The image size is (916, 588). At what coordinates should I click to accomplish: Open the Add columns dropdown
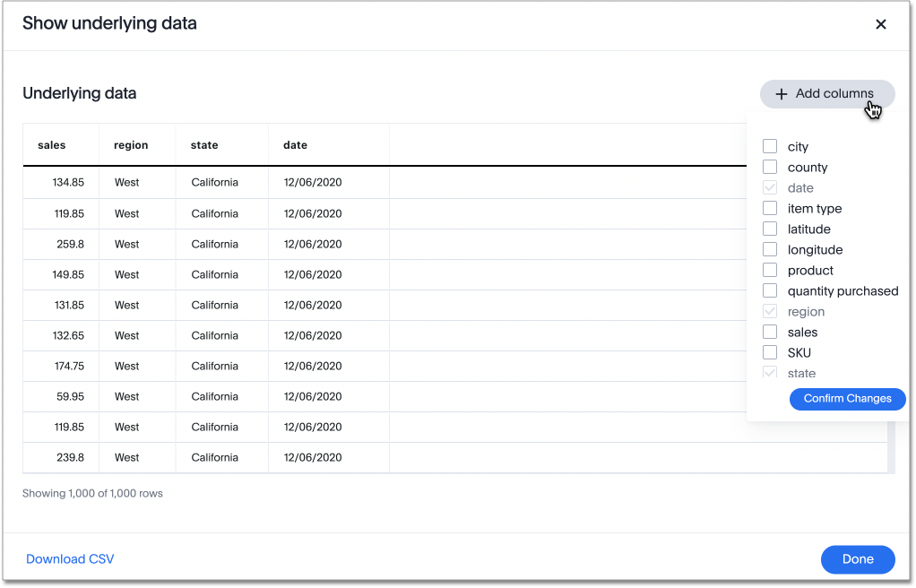pos(826,93)
